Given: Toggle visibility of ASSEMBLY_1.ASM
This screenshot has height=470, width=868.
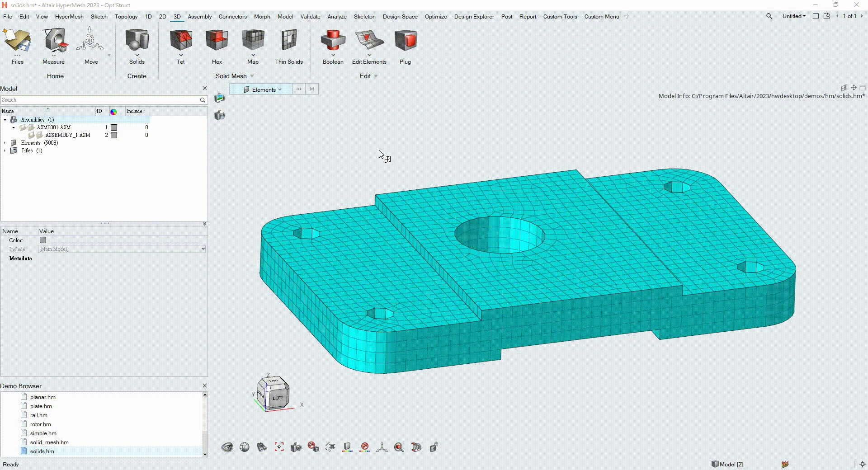Looking at the screenshot, I should coord(32,135).
